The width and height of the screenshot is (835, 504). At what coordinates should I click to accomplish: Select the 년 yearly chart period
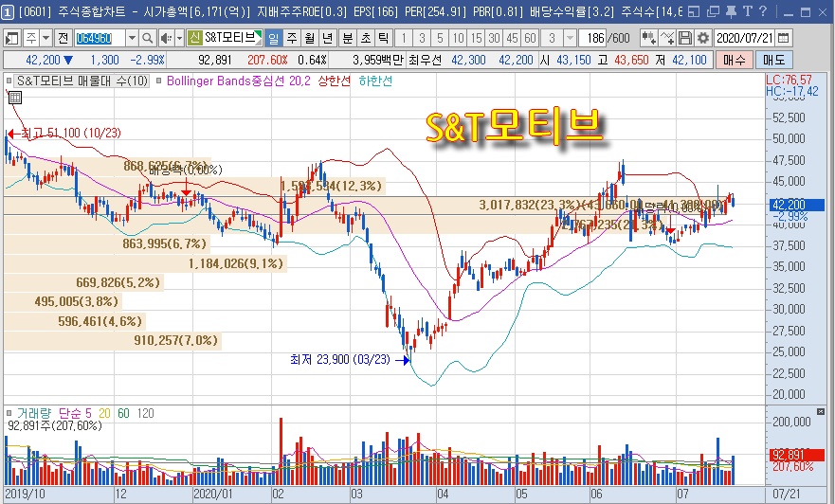328,38
